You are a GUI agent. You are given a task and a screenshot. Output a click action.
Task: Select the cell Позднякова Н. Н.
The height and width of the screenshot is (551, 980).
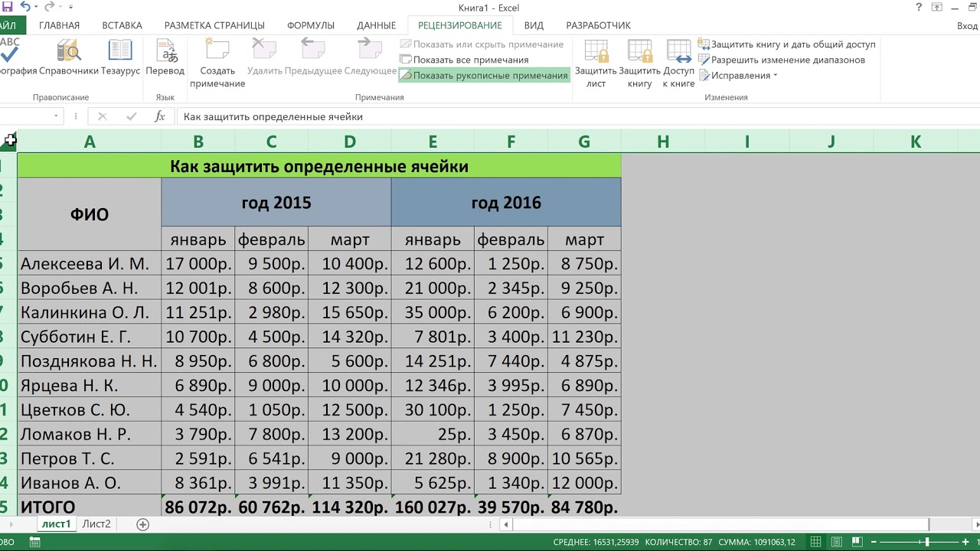pyautogui.click(x=90, y=361)
